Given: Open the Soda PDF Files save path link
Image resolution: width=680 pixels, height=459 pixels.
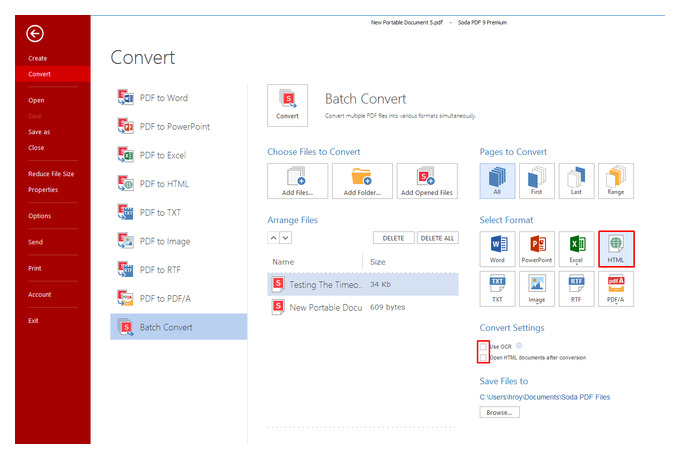Looking at the screenshot, I should coord(545,397).
